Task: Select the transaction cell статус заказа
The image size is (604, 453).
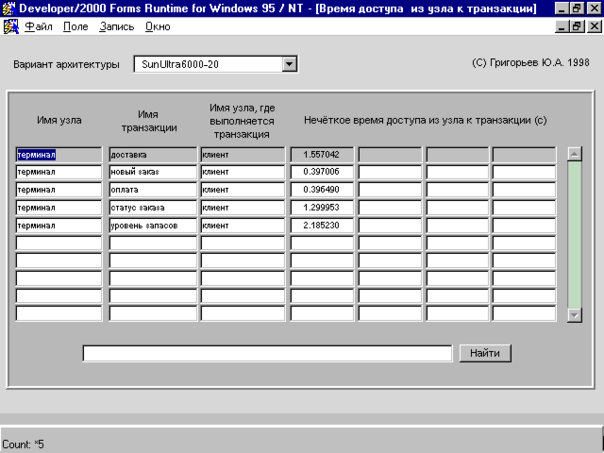Action: pyautogui.click(x=153, y=208)
